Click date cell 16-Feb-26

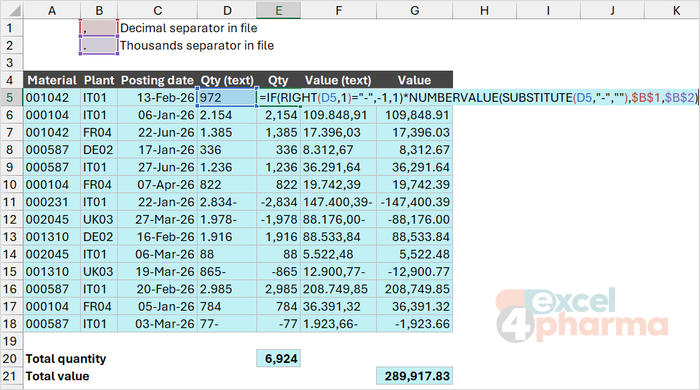(158, 236)
